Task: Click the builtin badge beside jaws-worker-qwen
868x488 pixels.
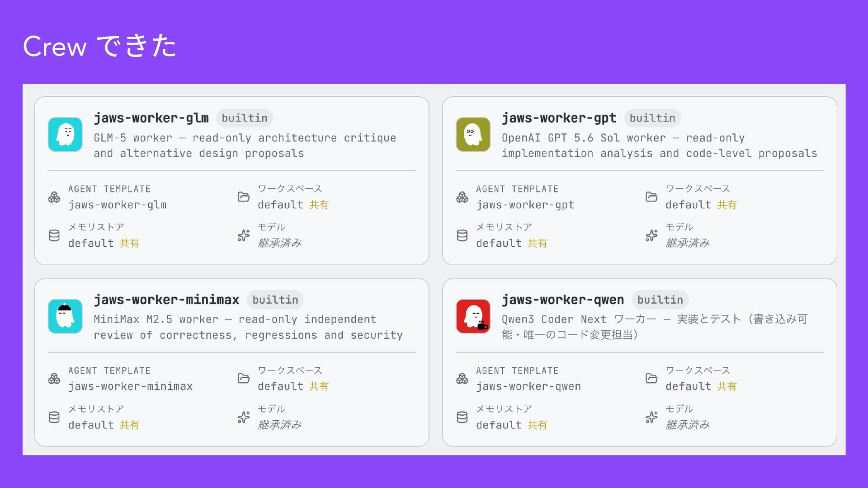Action: [660, 300]
